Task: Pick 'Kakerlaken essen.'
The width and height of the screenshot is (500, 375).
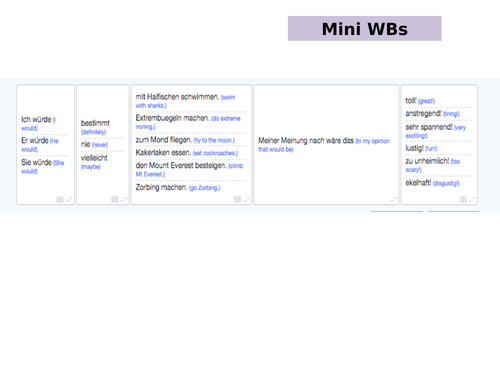Action: coord(163,153)
